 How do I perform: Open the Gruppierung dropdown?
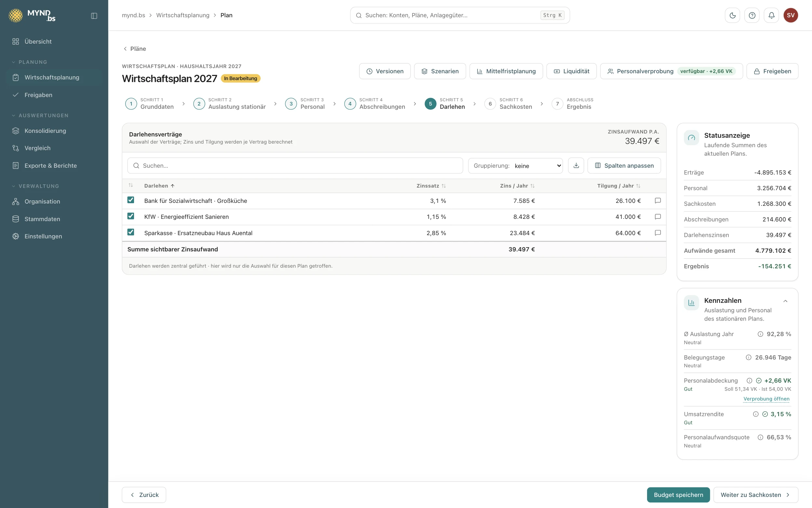pyautogui.click(x=515, y=166)
